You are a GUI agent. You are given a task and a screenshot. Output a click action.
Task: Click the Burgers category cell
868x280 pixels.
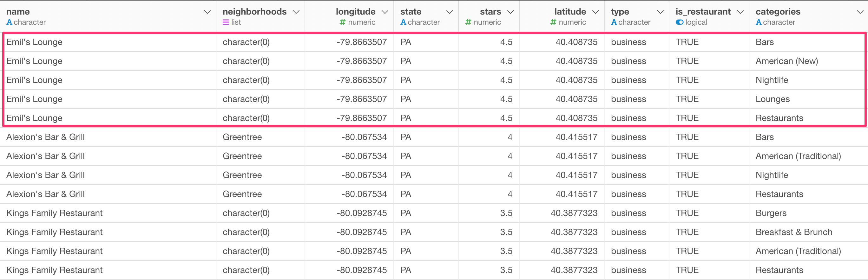[x=771, y=213]
